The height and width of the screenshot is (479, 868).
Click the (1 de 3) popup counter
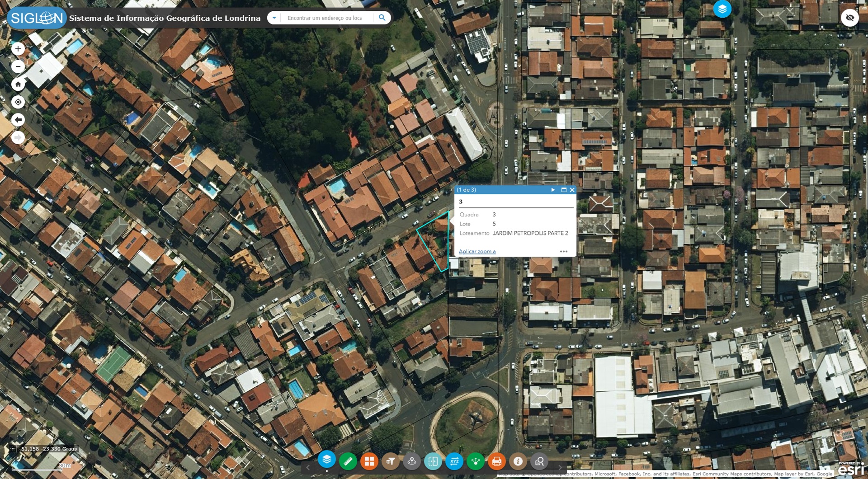[466, 190]
